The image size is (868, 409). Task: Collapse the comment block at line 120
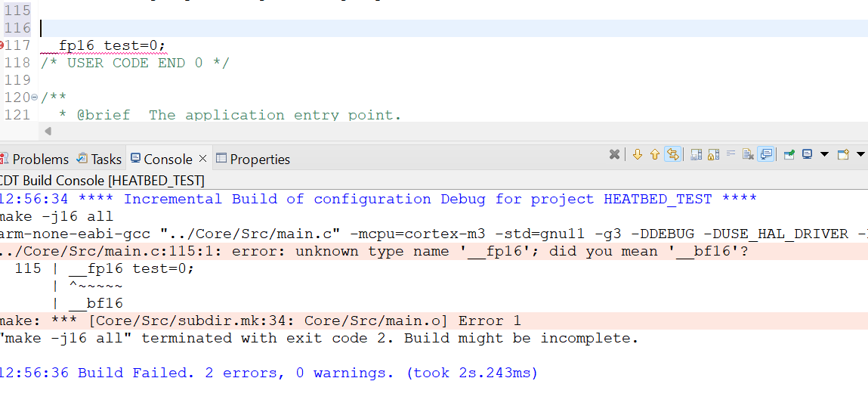[x=35, y=98]
